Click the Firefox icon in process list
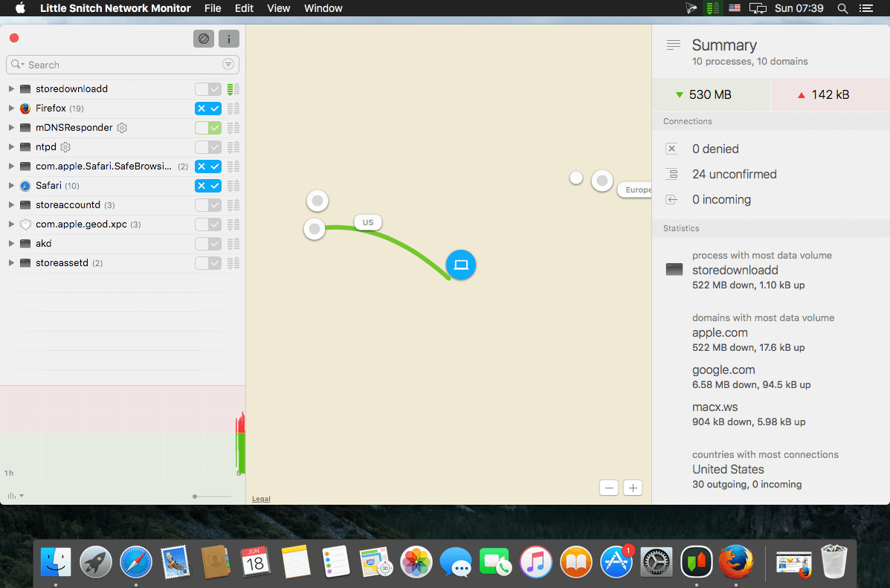 pos(25,109)
